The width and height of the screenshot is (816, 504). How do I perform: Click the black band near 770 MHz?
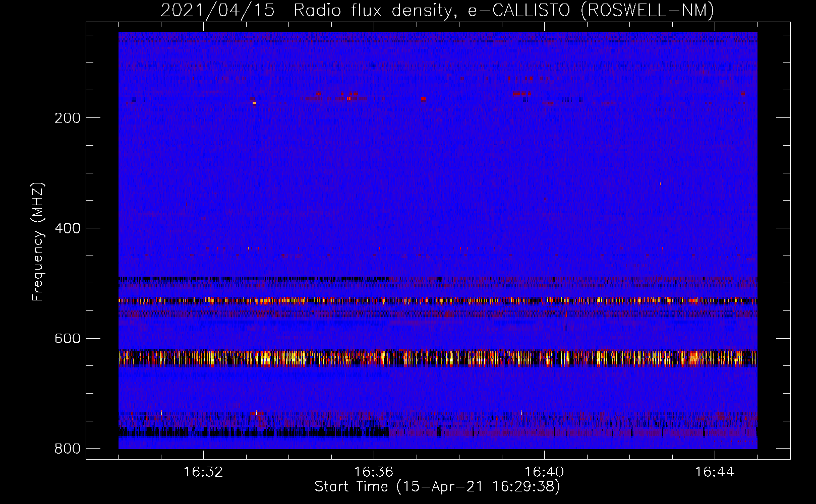click(x=253, y=432)
